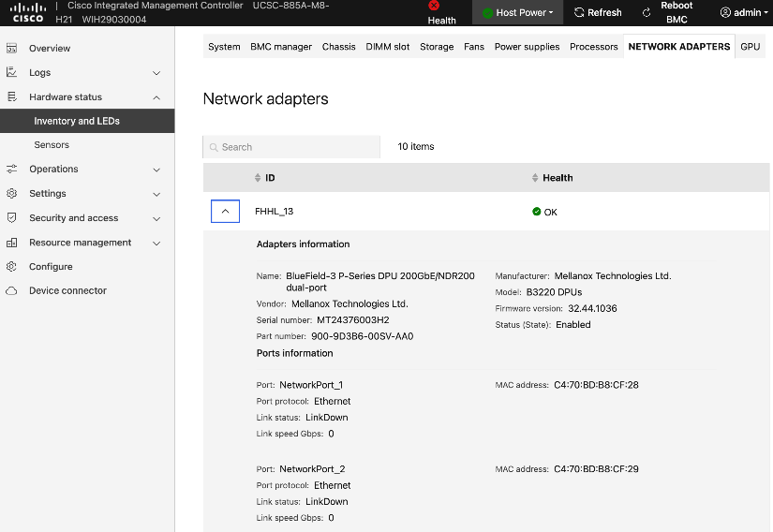Switch to the GPU tab

pyautogui.click(x=750, y=46)
